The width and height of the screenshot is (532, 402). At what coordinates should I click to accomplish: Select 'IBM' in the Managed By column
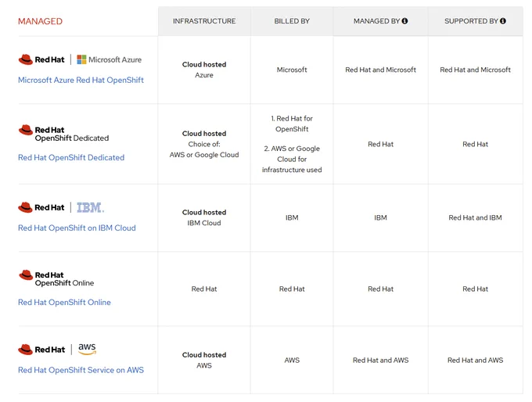pos(381,217)
